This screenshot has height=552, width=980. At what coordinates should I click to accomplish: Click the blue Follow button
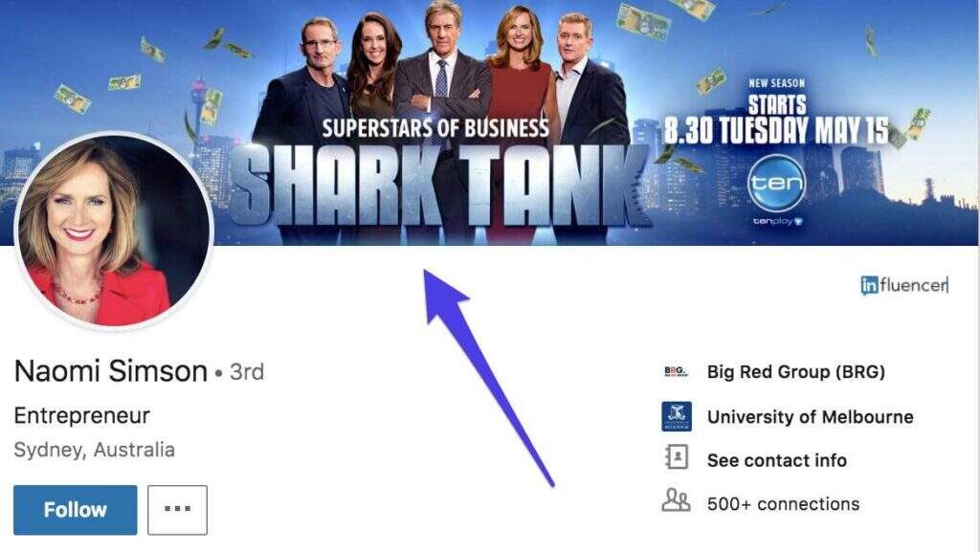click(75, 510)
